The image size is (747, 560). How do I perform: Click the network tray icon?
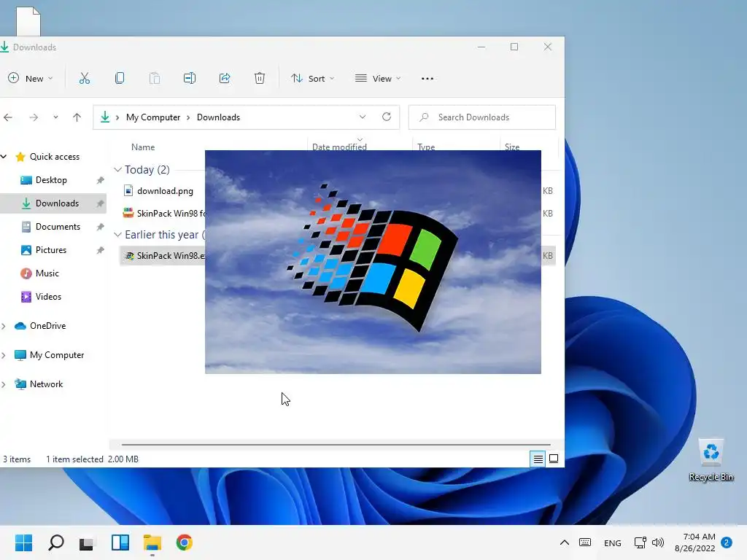pyautogui.click(x=640, y=542)
